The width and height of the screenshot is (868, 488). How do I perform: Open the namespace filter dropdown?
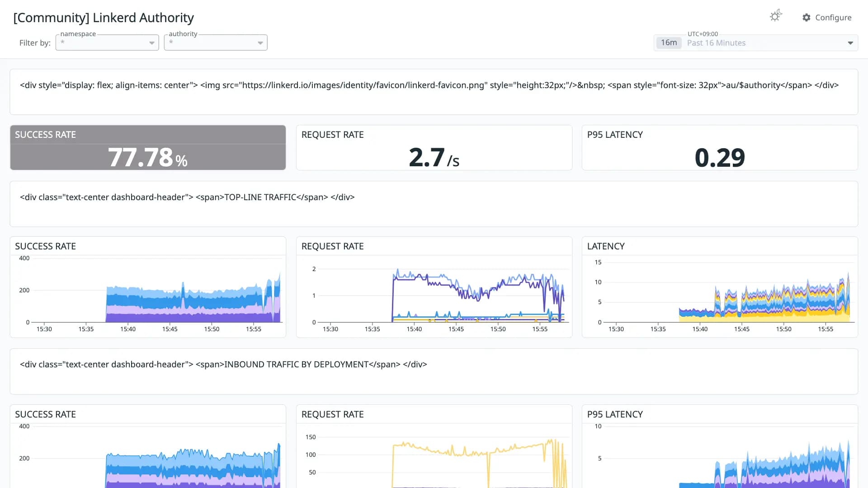[x=107, y=42]
